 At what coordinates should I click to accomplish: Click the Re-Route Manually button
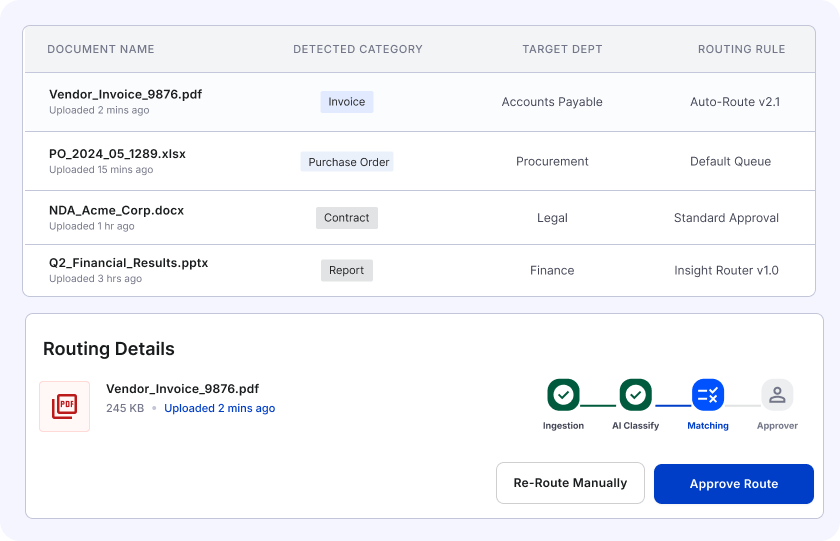tap(570, 483)
